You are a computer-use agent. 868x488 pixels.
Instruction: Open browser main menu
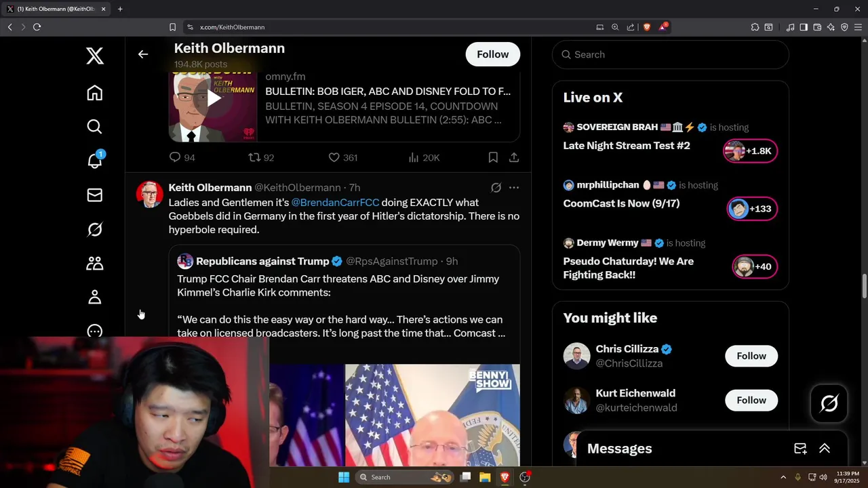click(x=858, y=27)
